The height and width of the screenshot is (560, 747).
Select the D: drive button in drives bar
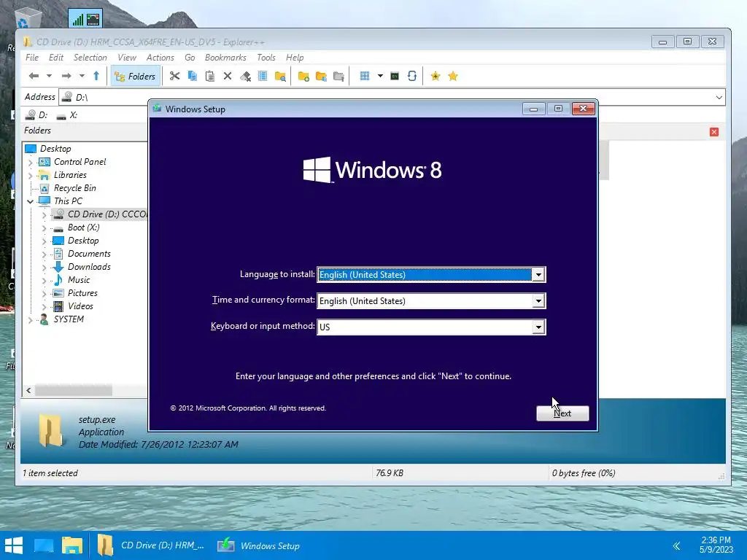point(37,114)
